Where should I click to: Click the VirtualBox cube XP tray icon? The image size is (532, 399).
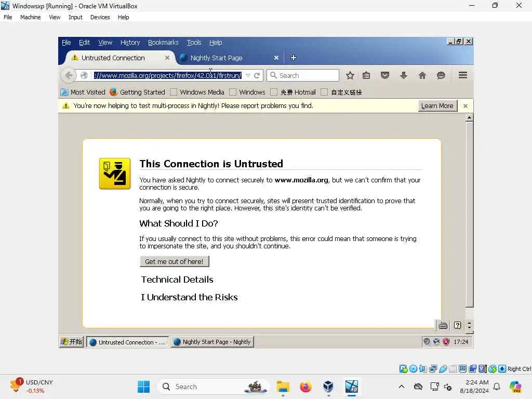coord(436,342)
